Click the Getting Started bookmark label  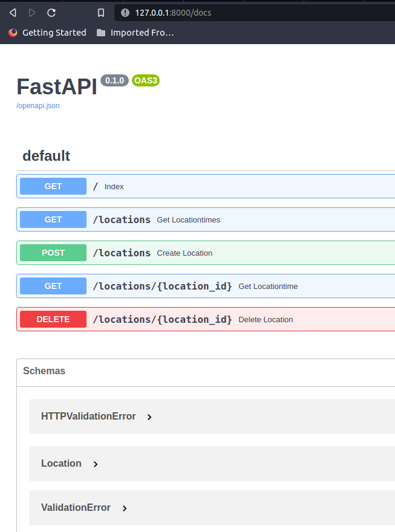[54, 33]
